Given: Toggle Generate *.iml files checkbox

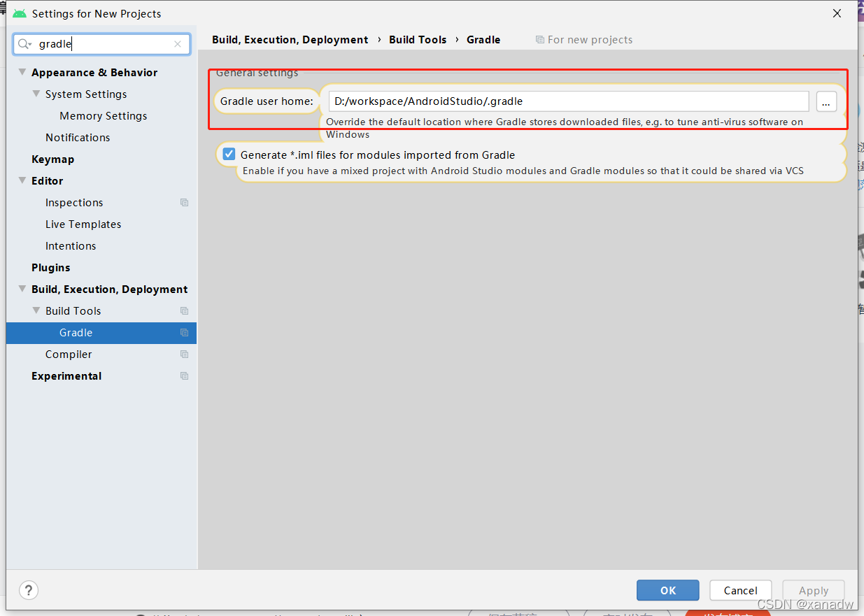Looking at the screenshot, I should (x=229, y=155).
